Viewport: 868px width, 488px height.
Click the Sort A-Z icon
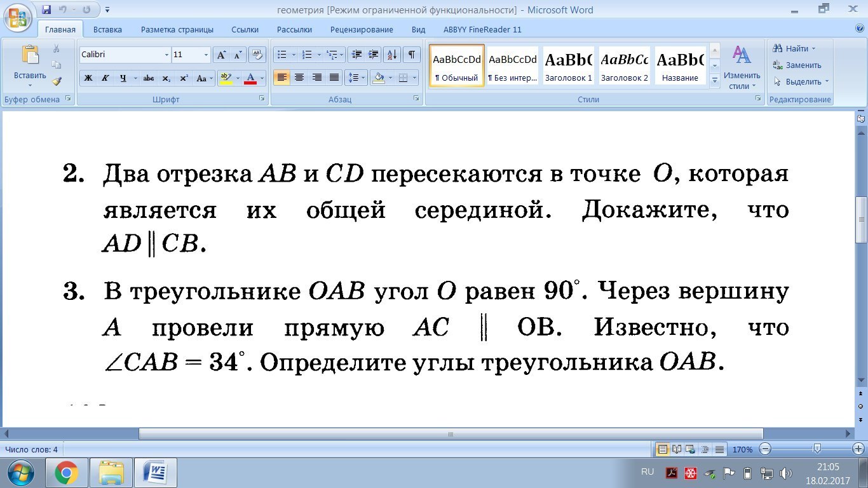pyautogui.click(x=392, y=55)
